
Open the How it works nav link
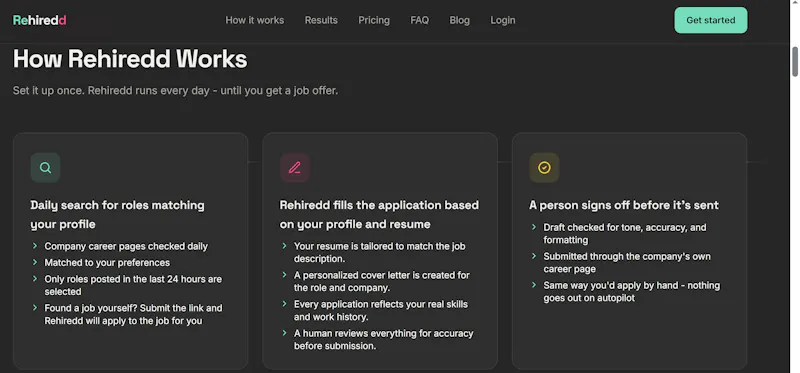click(x=255, y=20)
